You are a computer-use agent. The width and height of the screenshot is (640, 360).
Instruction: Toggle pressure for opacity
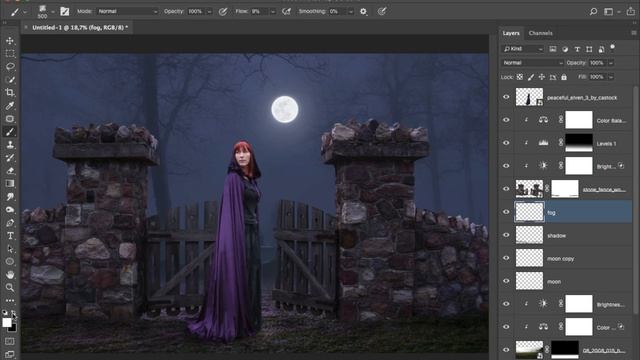pos(223,11)
